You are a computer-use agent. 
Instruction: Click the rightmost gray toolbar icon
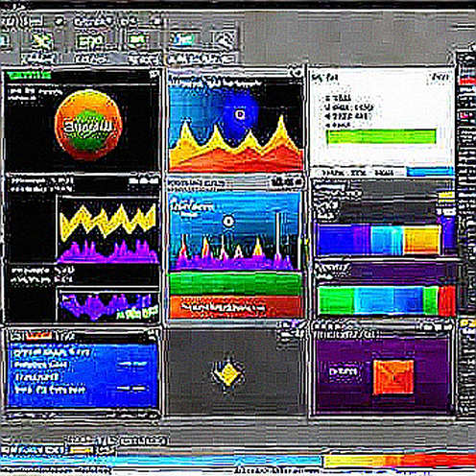point(225,40)
